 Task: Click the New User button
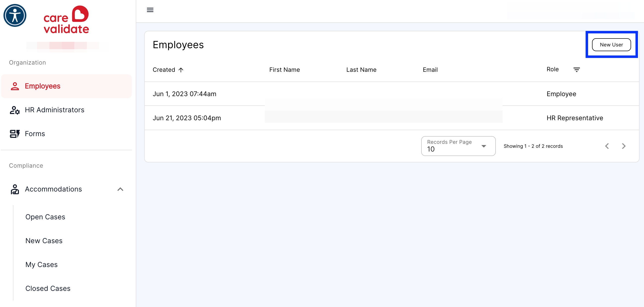coord(611,45)
